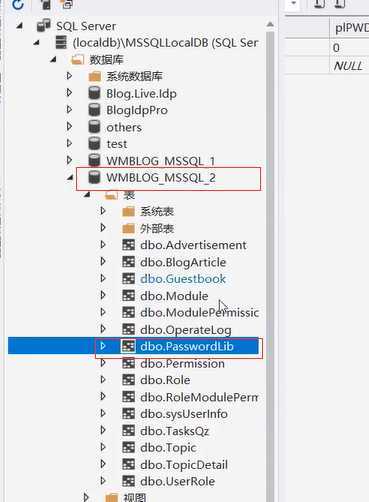
Task: Select the dbo.PasswordLib table name
Action: 187,346
